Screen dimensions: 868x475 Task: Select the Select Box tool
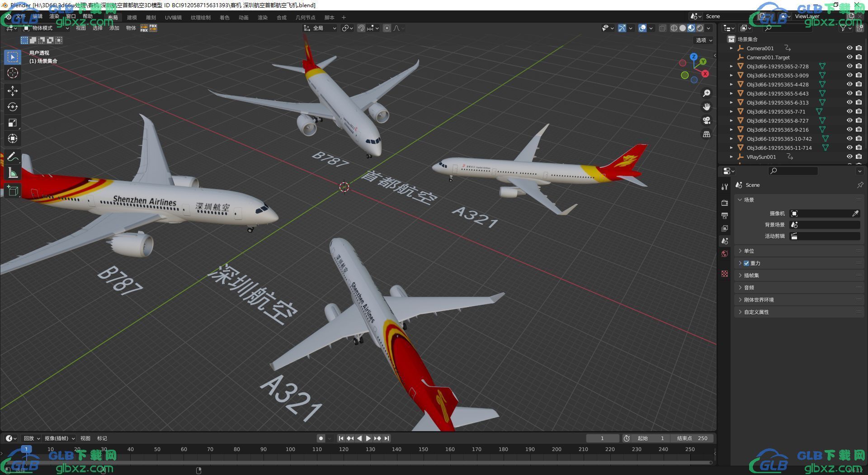[x=13, y=57]
